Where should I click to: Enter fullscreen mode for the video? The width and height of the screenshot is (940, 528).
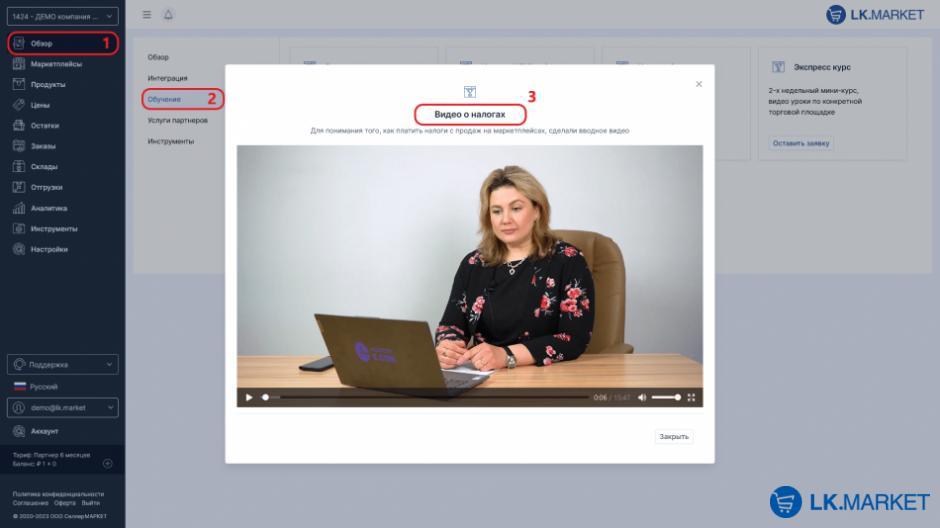pos(691,398)
